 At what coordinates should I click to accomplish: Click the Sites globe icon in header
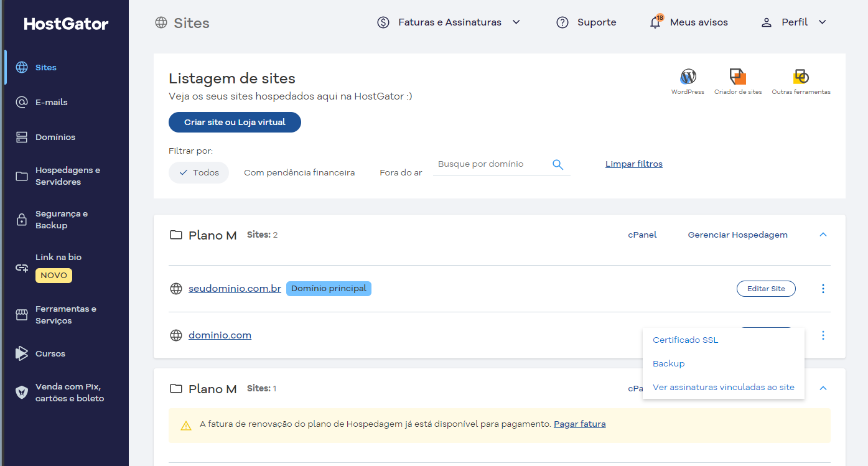pyautogui.click(x=161, y=23)
